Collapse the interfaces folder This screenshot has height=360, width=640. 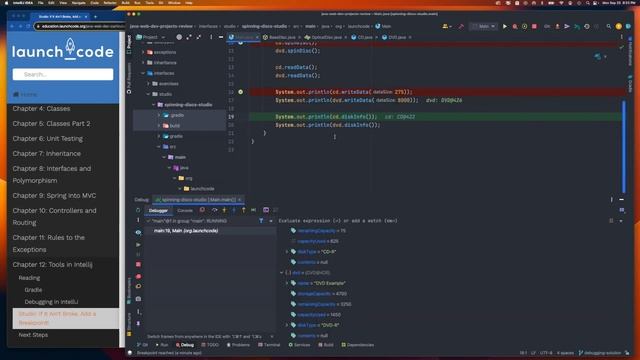143,73
